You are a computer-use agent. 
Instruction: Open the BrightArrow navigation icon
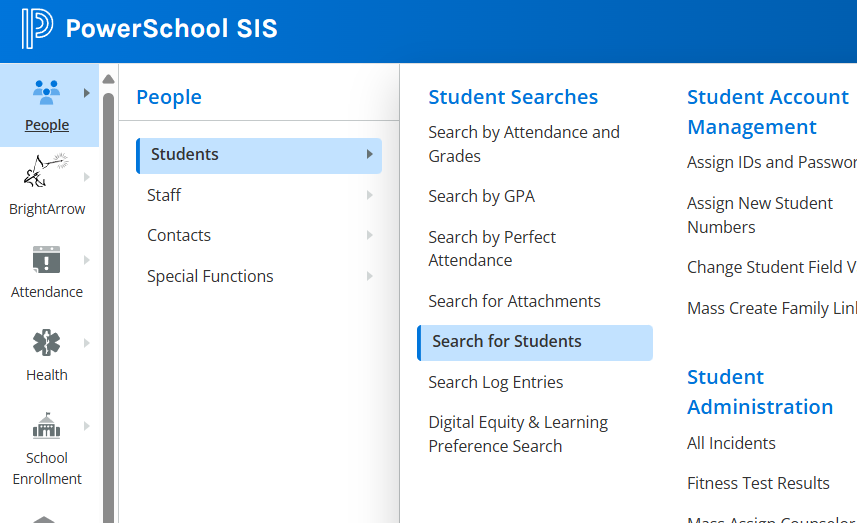pos(46,173)
